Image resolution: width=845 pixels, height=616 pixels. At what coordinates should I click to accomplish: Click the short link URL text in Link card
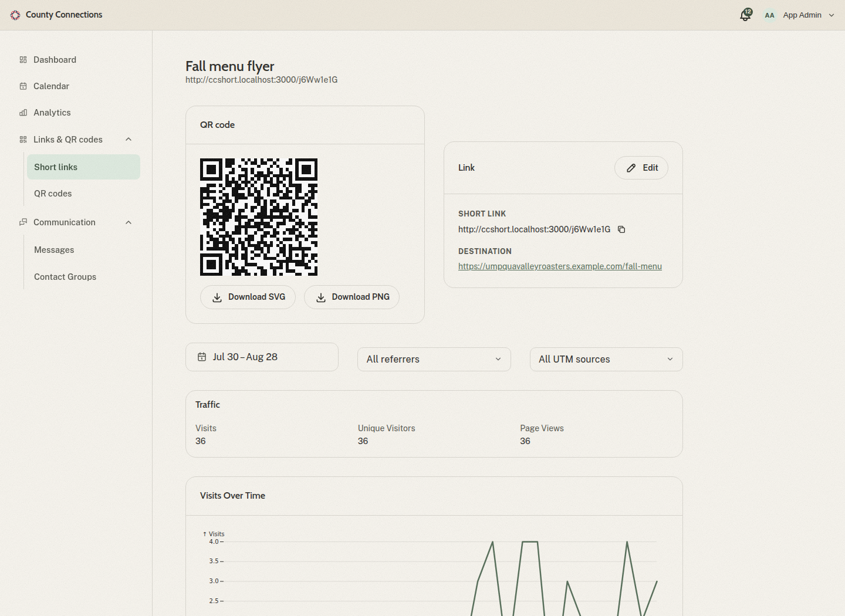(x=535, y=229)
